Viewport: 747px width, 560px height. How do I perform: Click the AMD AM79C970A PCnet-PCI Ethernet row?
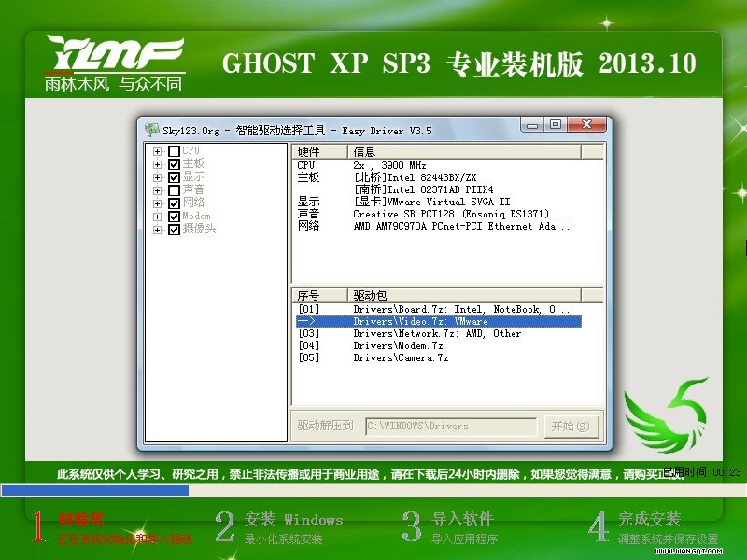click(x=438, y=226)
